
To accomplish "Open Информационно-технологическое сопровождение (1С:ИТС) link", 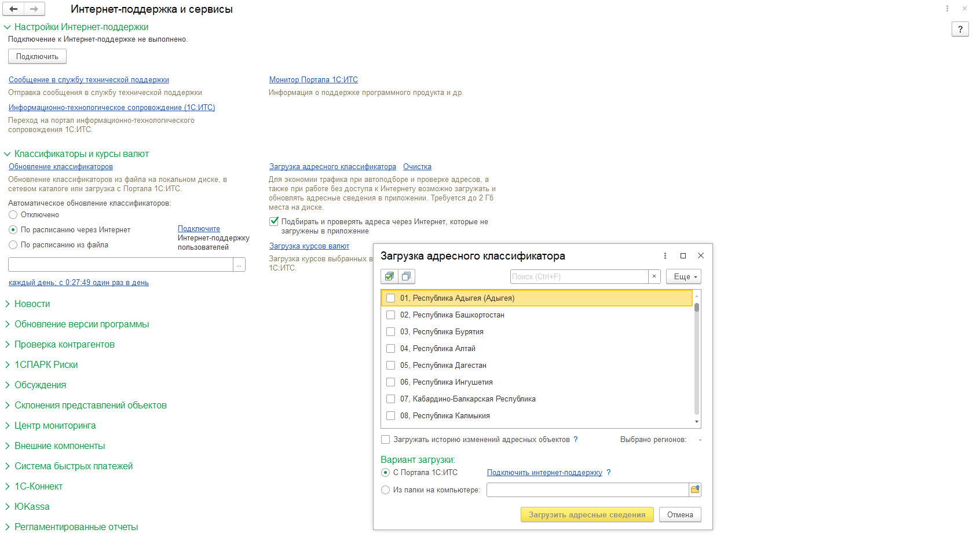I will tap(112, 108).
